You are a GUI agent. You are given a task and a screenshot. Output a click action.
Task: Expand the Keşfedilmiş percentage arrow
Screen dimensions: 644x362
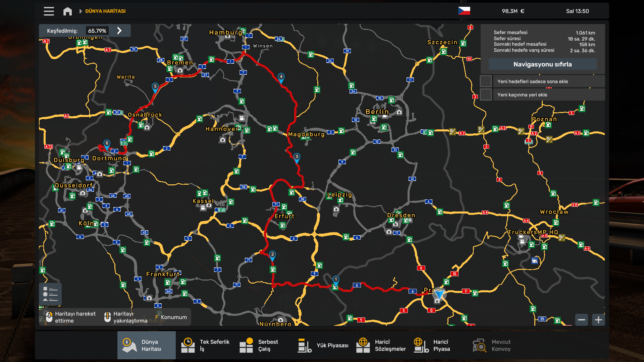(119, 31)
